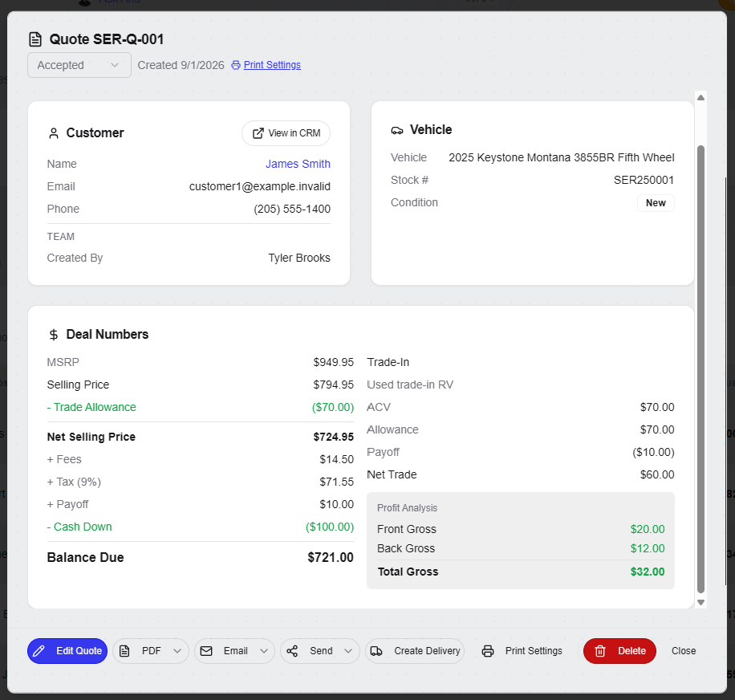
Task: Click the Deal Numbers dollar icon
Action: (54, 335)
